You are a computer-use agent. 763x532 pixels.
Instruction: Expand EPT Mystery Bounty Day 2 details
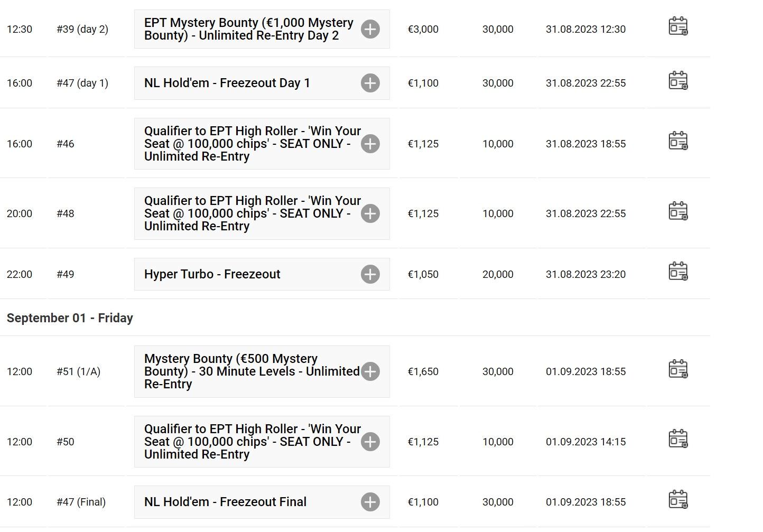370,29
